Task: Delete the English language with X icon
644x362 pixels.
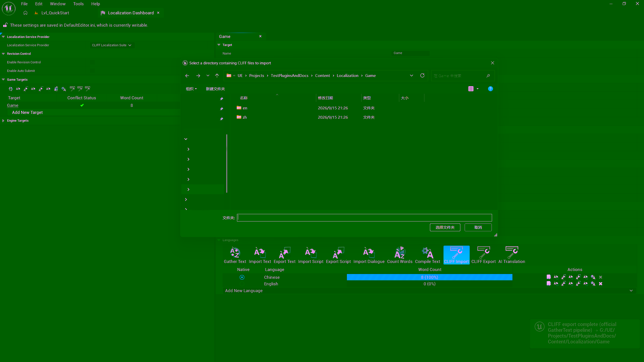Action: [600, 284]
